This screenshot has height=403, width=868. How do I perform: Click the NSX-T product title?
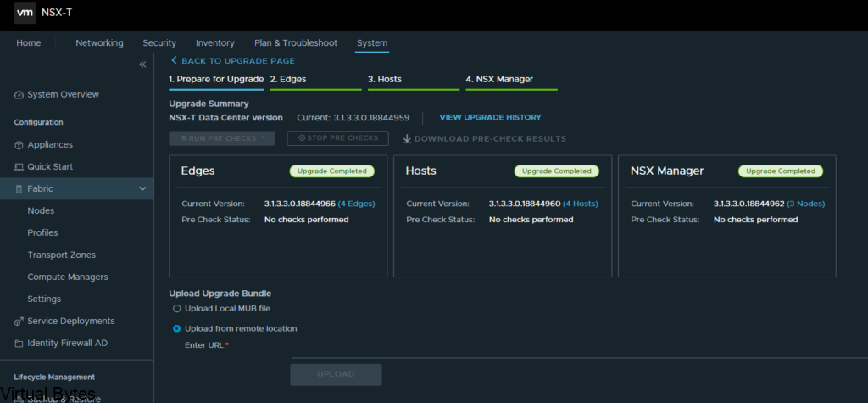[x=57, y=12]
